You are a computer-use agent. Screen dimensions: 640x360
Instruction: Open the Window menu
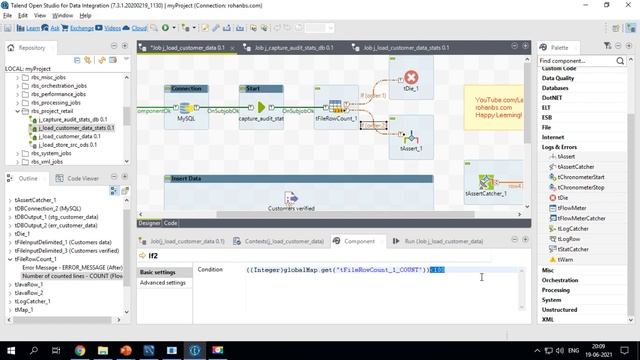click(x=62, y=16)
